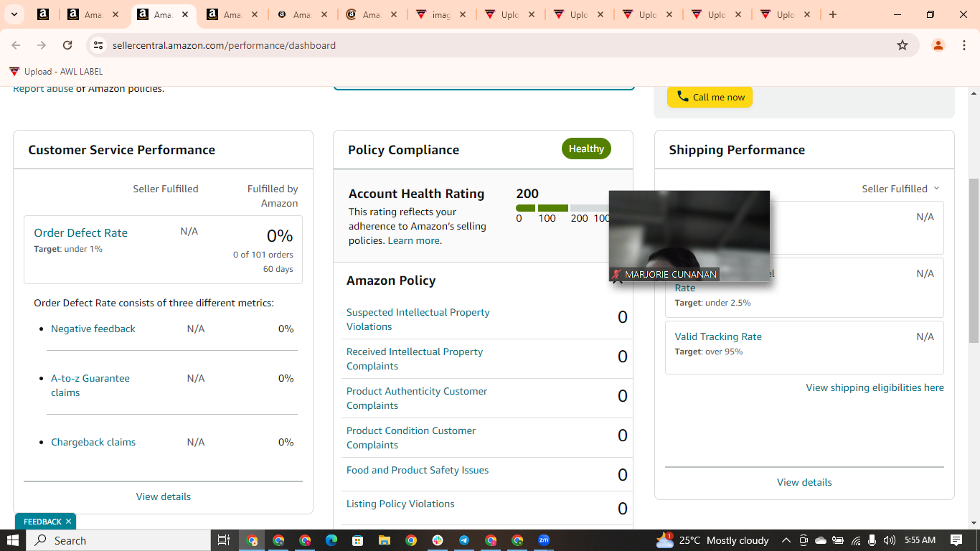This screenshot has height=551, width=980.
Task: Open network settings from the tray Wi-Fi icon
Action: [x=856, y=540]
